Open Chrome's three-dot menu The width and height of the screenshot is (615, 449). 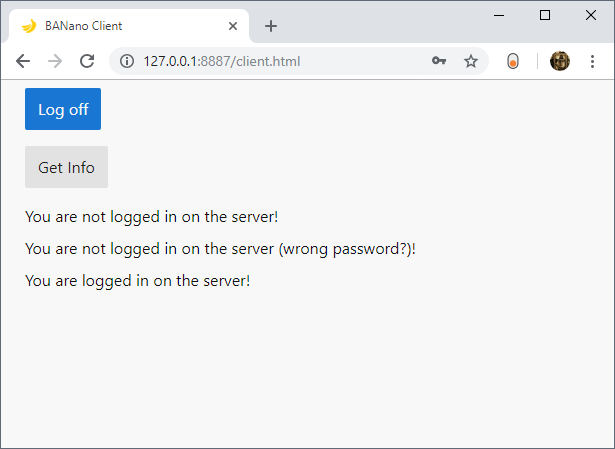(592, 61)
